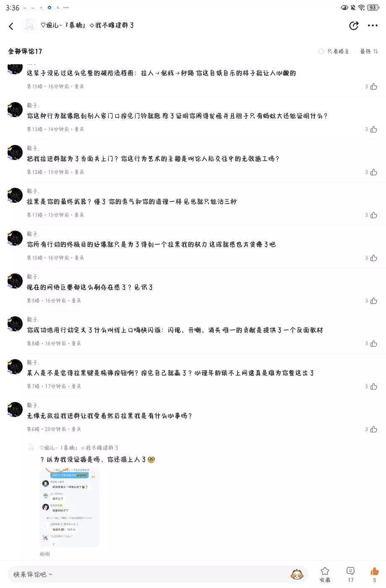Open poster avatar next to title
This screenshot has width=386, height=588.
(x=29, y=26)
